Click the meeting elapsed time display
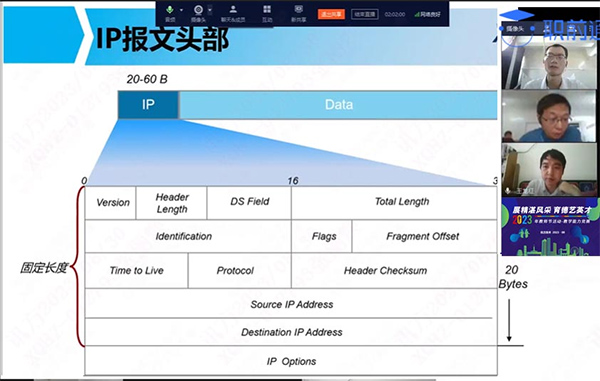This screenshot has height=381, width=600. pyautogui.click(x=395, y=14)
